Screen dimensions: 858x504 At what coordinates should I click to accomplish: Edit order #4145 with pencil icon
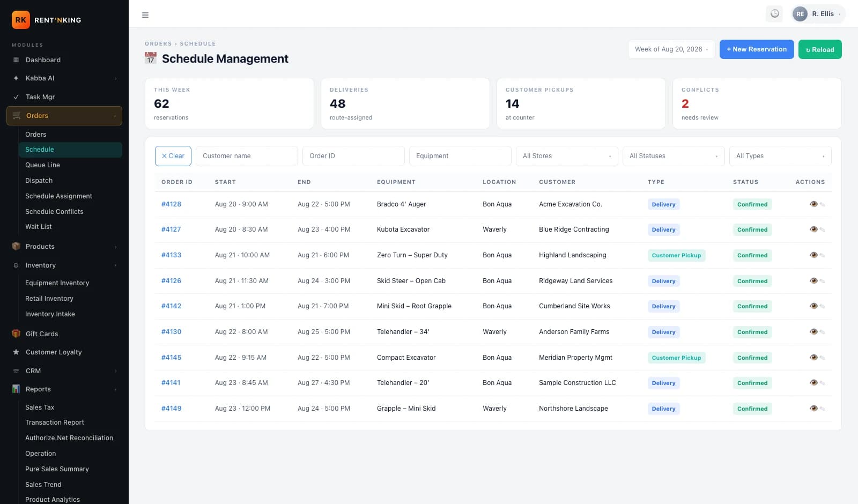pos(823,358)
